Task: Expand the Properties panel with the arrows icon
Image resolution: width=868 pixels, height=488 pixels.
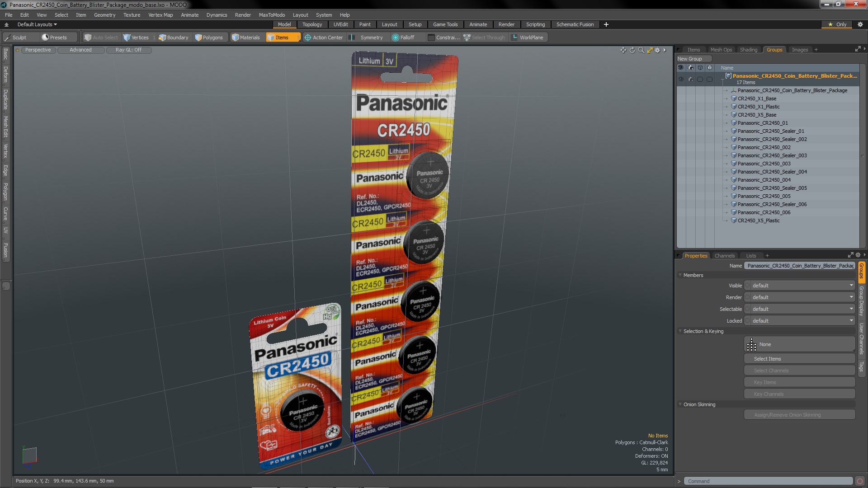Action: (850, 255)
